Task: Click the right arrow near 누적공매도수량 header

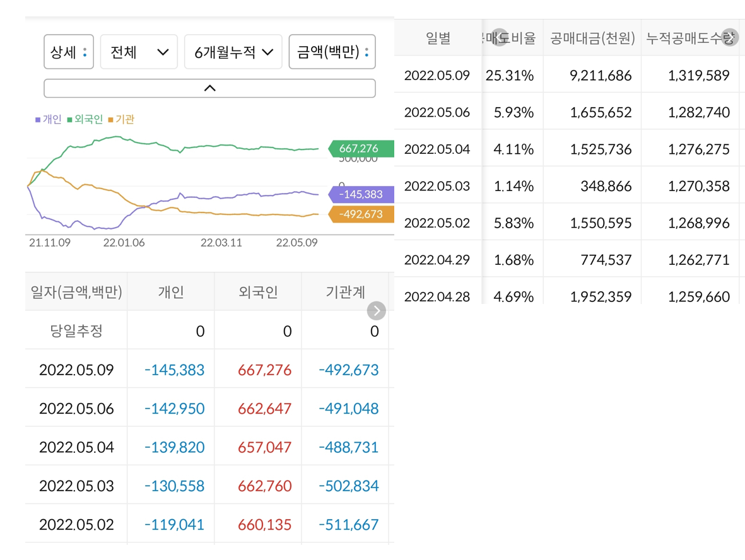Action: point(729,38)
